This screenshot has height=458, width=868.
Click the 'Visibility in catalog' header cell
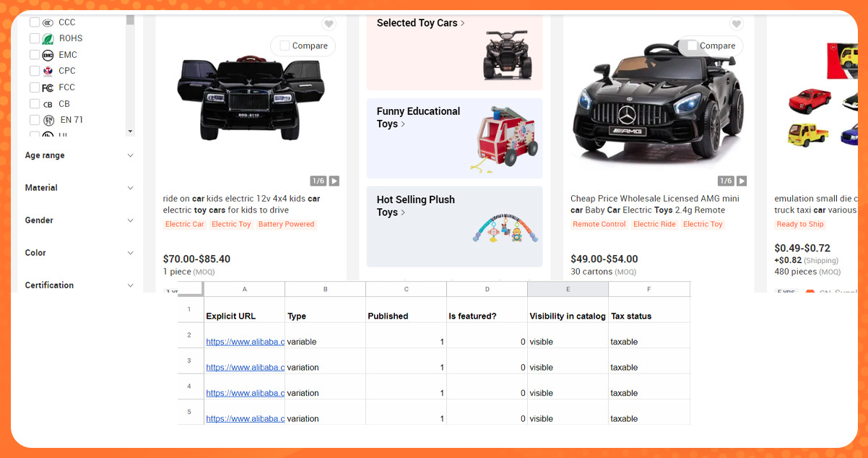tap(568, 309)
